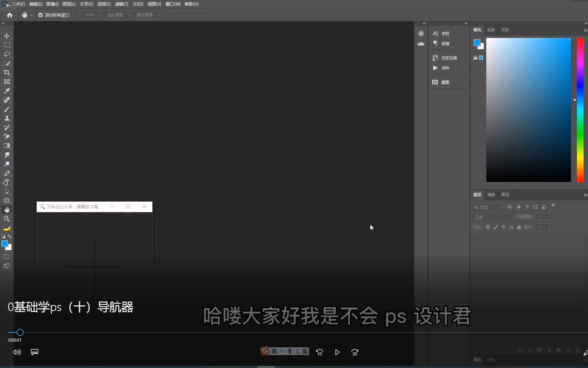Toggle lock all padlock icon
Screen dimensions: 588x368
pos(519,227)
